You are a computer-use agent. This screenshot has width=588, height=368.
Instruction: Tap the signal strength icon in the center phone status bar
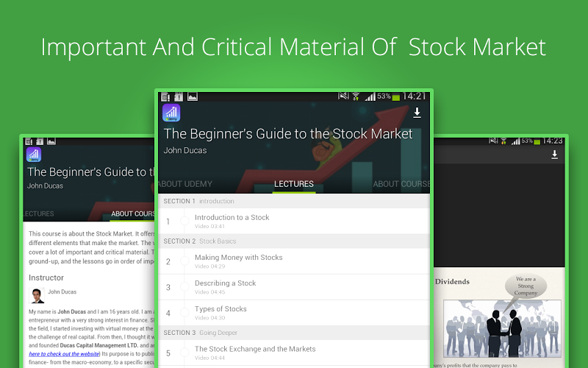(x=370, y=97)
